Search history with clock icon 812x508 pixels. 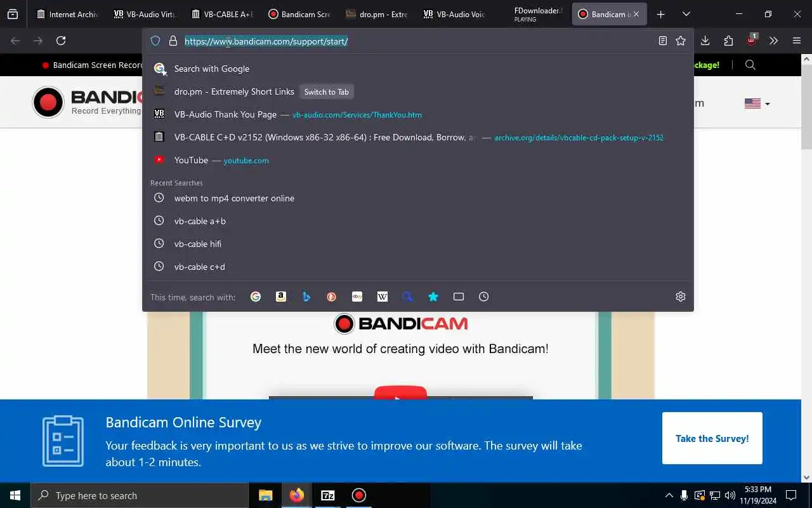(484, 297)
